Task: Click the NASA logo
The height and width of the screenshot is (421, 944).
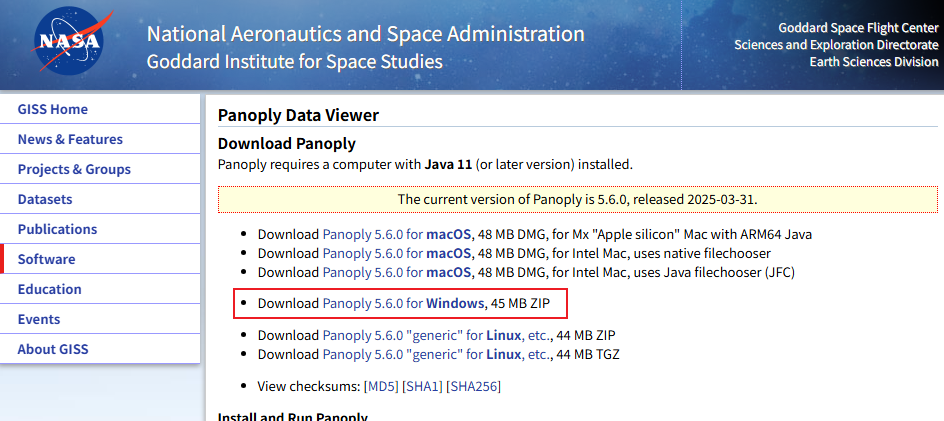Action: point(72,41)
